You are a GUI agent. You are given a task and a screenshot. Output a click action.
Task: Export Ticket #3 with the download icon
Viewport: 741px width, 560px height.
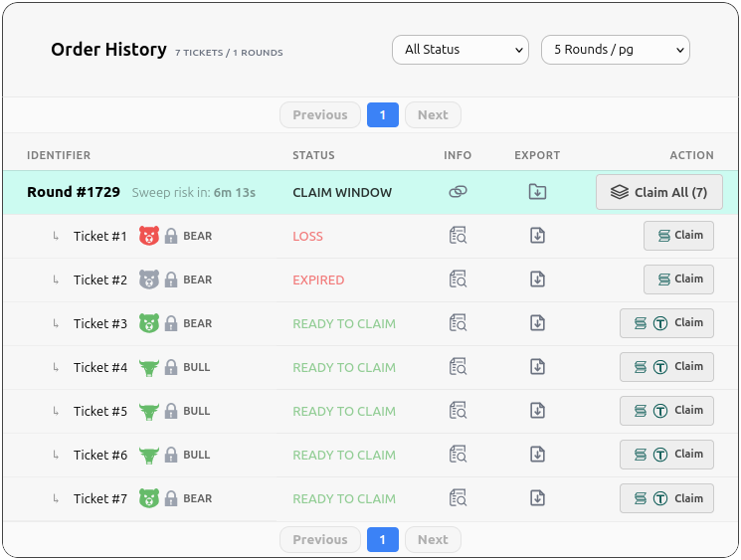[537, 323]
